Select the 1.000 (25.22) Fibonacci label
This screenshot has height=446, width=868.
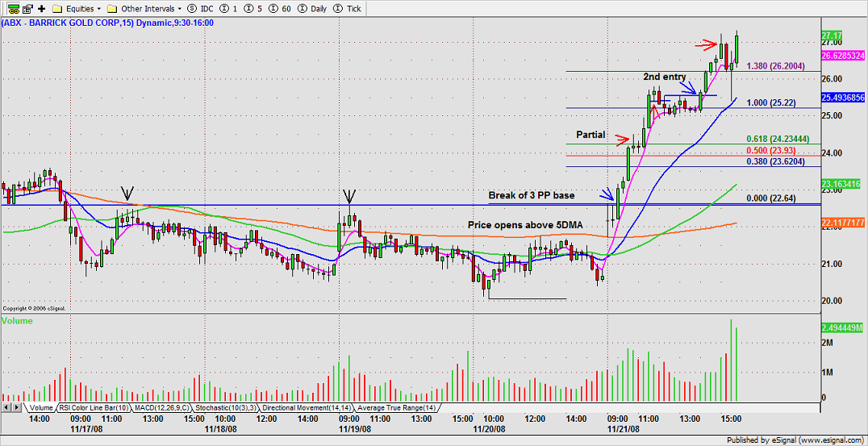coord(770,102)
